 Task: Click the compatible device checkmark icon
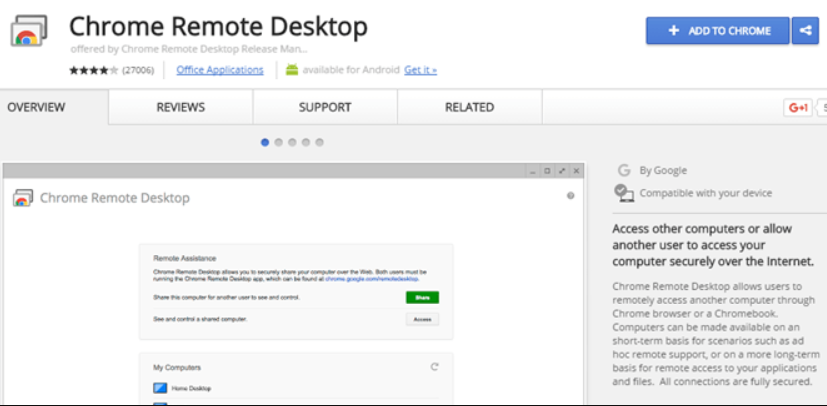(x=623, y=193)
